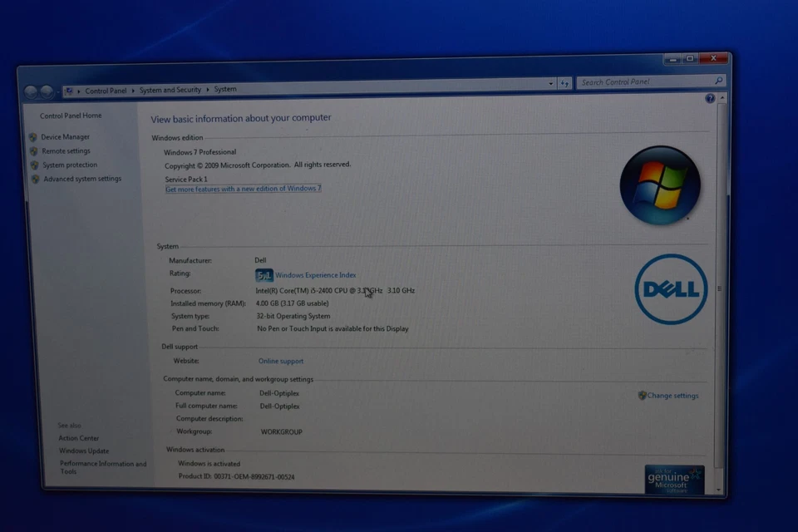798x532 pixels.
Task: Click the refresh icon beside the address bar
Action: point(564,82)
